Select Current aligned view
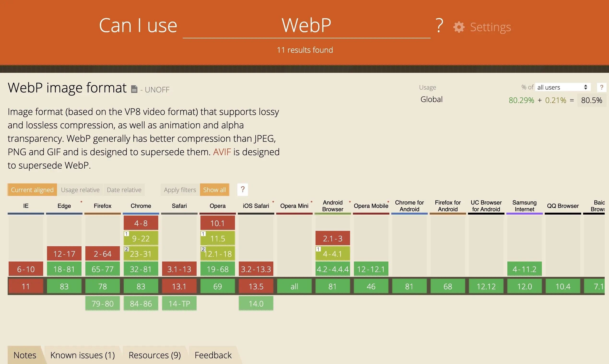Viewport: 609px width, 364px height. [32, 190]
